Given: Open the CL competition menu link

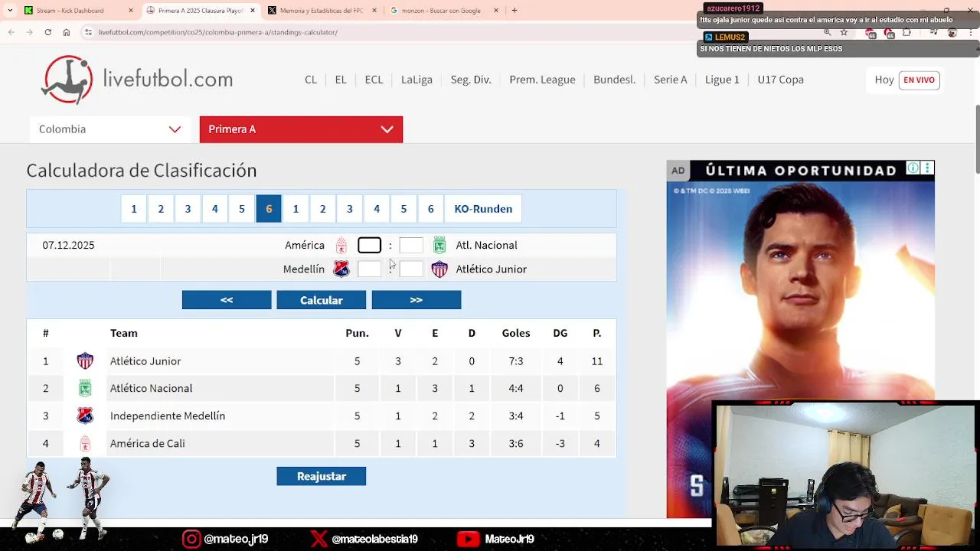Looking at the screenshot, I should [311, 80].
